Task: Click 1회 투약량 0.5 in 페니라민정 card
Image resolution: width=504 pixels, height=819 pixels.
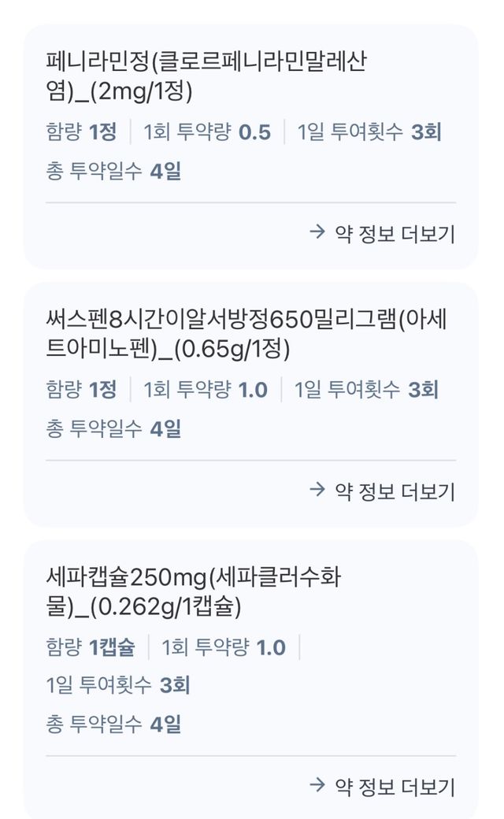Action: pyautogui.click(x=207, y=132)
